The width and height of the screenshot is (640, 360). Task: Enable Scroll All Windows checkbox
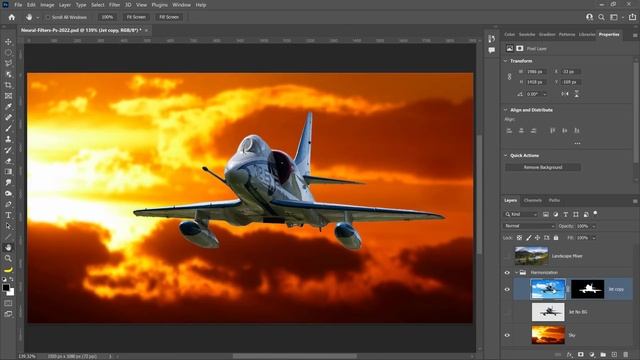[48, 17]
